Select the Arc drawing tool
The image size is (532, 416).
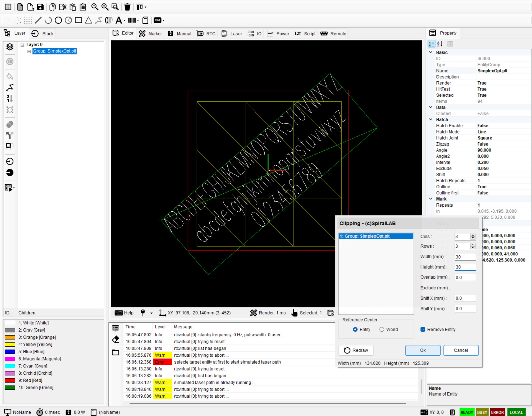[48, 20]
